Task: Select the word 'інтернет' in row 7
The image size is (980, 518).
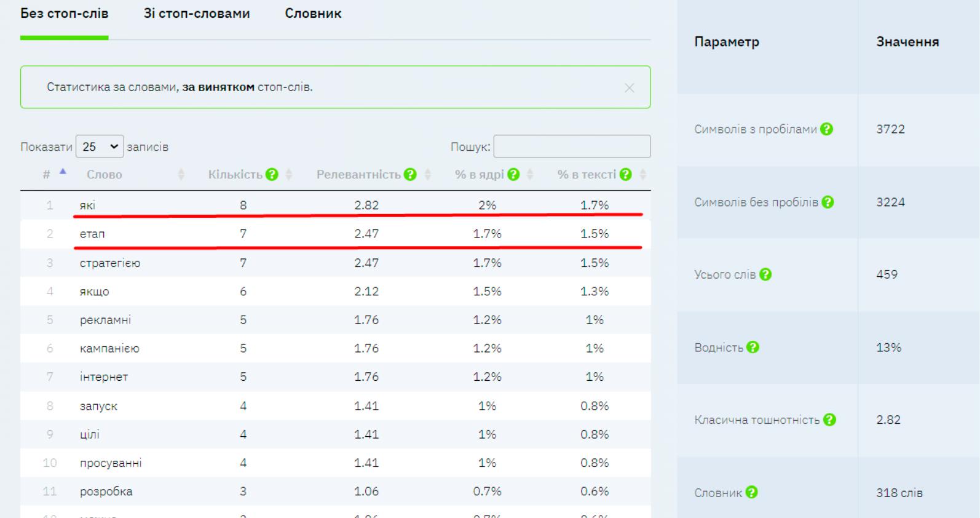Action: 104,377
